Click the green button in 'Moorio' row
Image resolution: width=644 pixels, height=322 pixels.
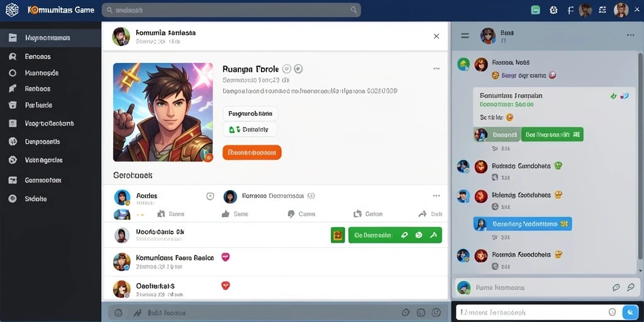(395, 235)
